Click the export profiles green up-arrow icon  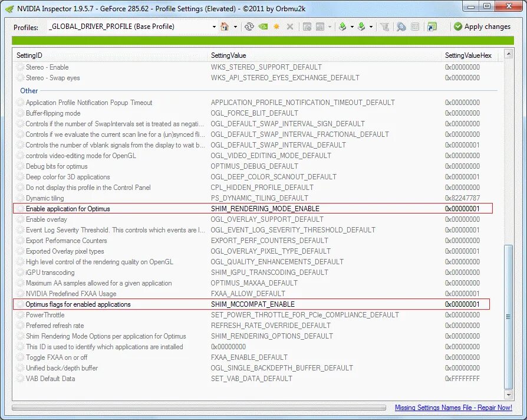(x=342, y=27)
